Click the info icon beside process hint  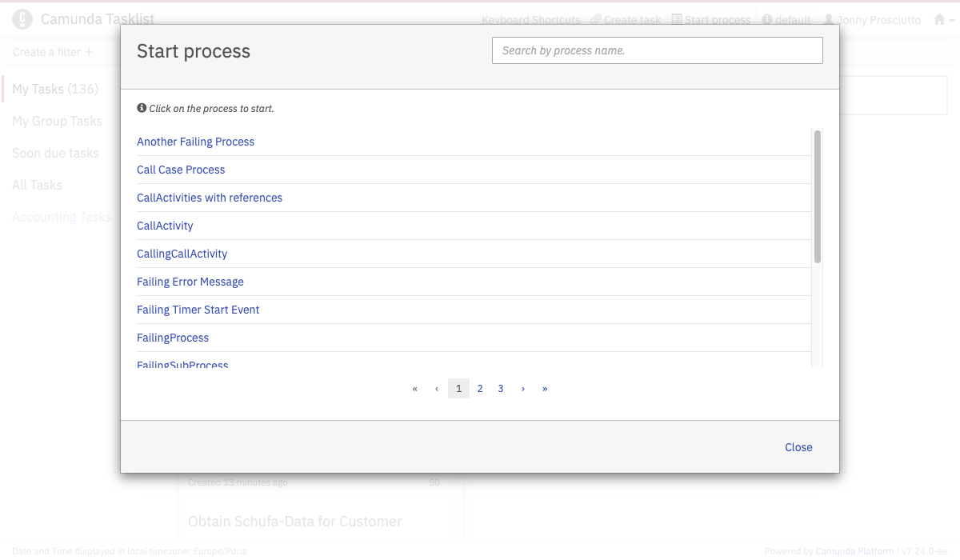click(142, 108)
